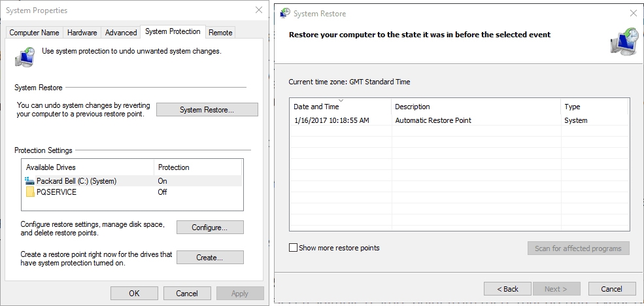
Task: Open the Hardware tab
Action: pyautogui.click(x=82, y=33)
